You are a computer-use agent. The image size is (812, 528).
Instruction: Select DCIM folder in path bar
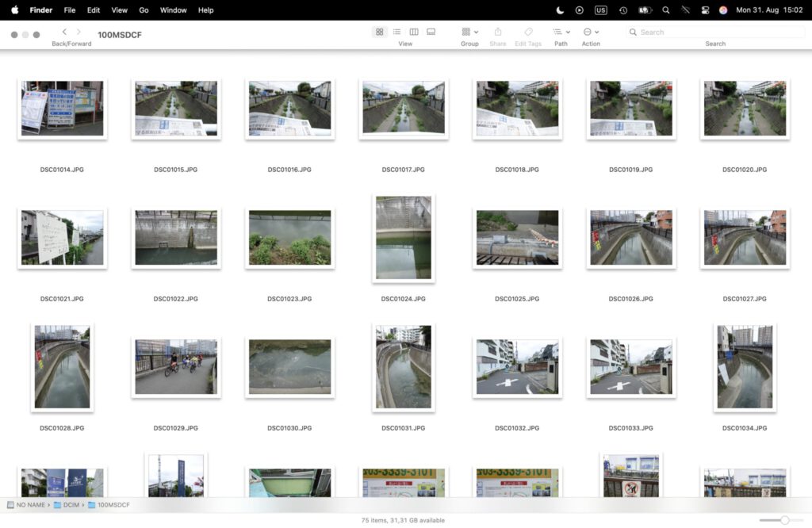(67, 505)
